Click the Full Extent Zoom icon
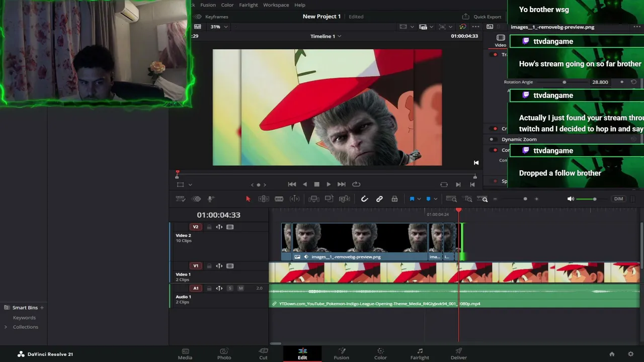Image resolution: width=644 pixels, height=362 pixels. (x=451, y=199)
